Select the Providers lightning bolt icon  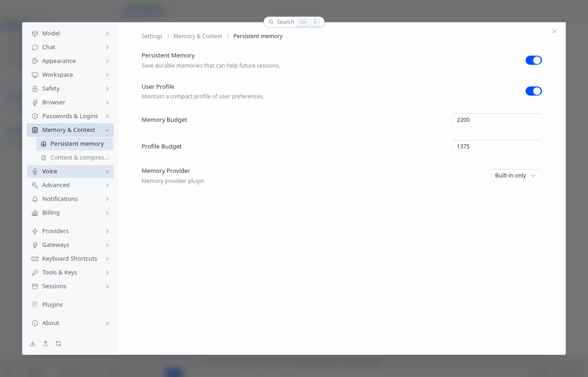click(35, 231)
